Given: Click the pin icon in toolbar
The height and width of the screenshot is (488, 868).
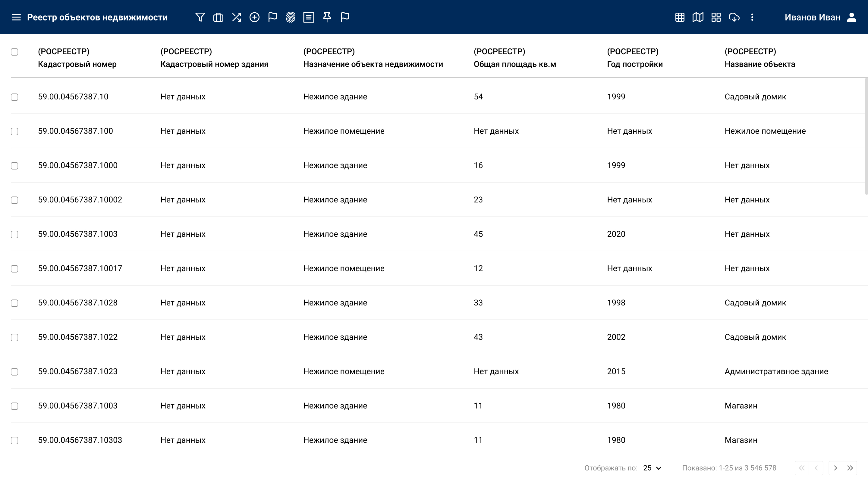Looking at the screenshot, I should click(327, 17).
